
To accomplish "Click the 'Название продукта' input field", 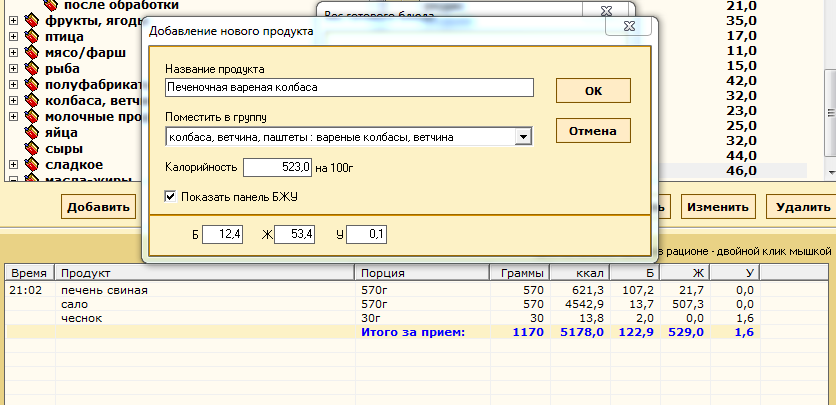I will (x=349, y=87).
